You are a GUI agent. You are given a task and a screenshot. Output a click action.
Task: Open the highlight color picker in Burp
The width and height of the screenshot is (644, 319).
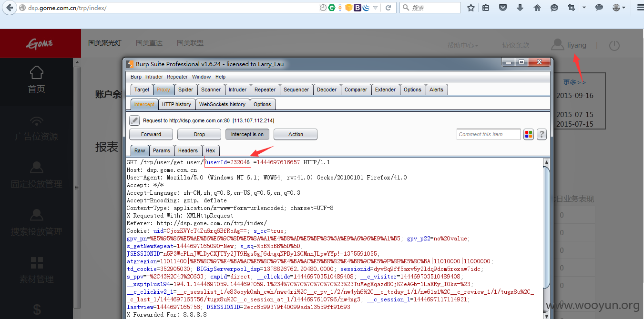pyautogui.click(x=528, y=134)
